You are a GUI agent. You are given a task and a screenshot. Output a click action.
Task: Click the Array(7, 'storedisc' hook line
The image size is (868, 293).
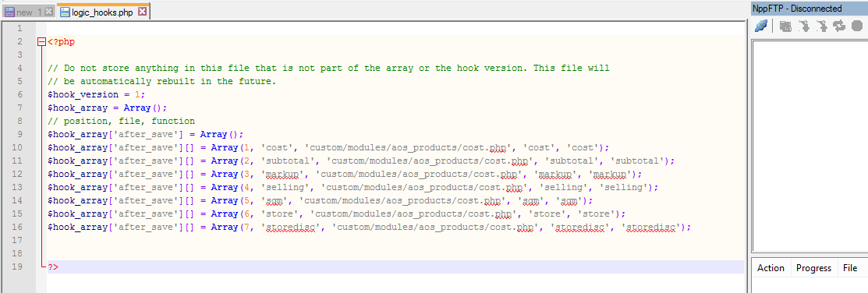click(x=369, y=228)
